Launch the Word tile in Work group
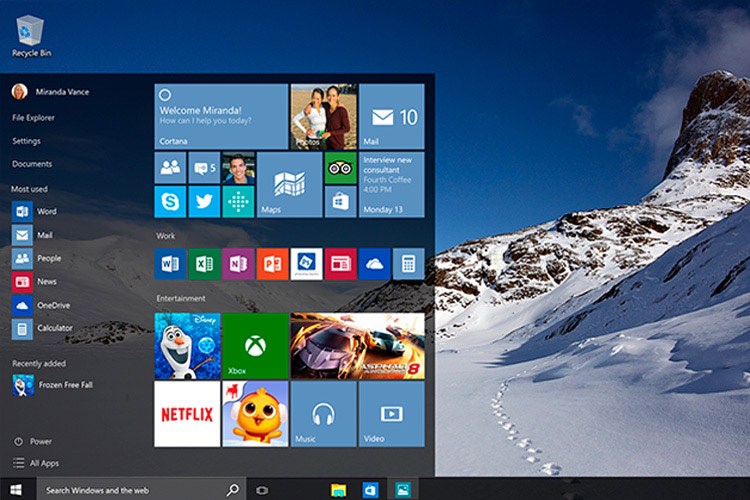This screenshot has height=500, width=750. (170, 264)
